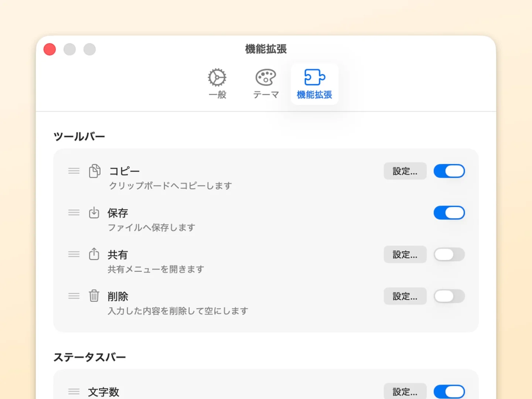Toggle the 文字数 switch off

coord(449,392)
